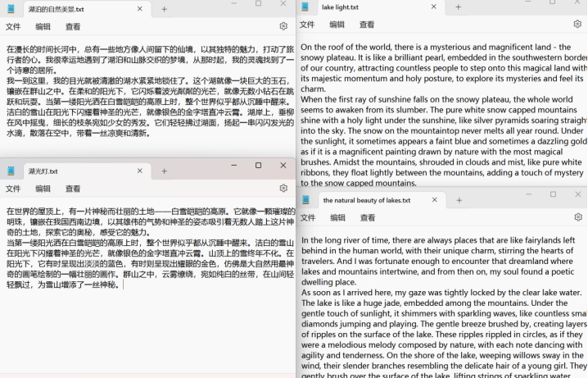Maximize the 湖光灯.txt window
This screenshot has width=588, height=378.
click(258, 165)
